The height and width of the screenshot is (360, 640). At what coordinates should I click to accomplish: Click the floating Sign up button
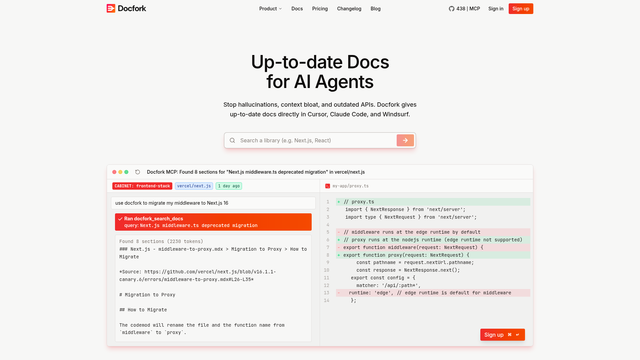tap(502, 335)
